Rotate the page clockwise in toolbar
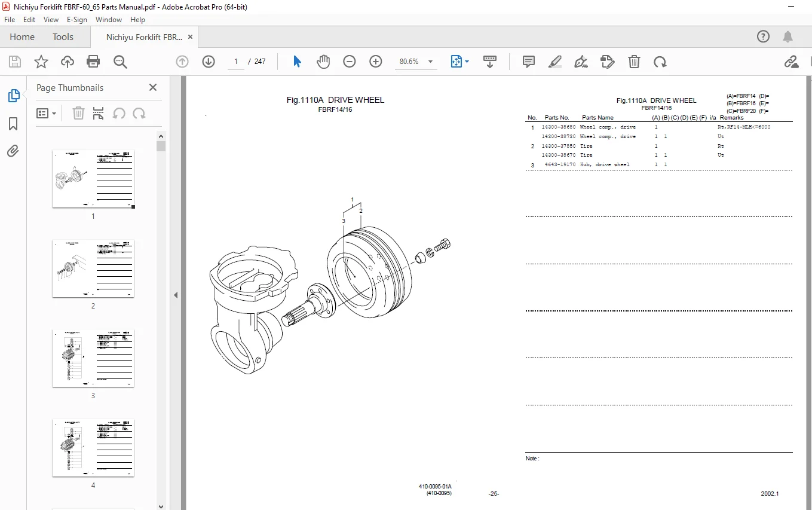This screenshot has height=510, width=812. (660, 62)
